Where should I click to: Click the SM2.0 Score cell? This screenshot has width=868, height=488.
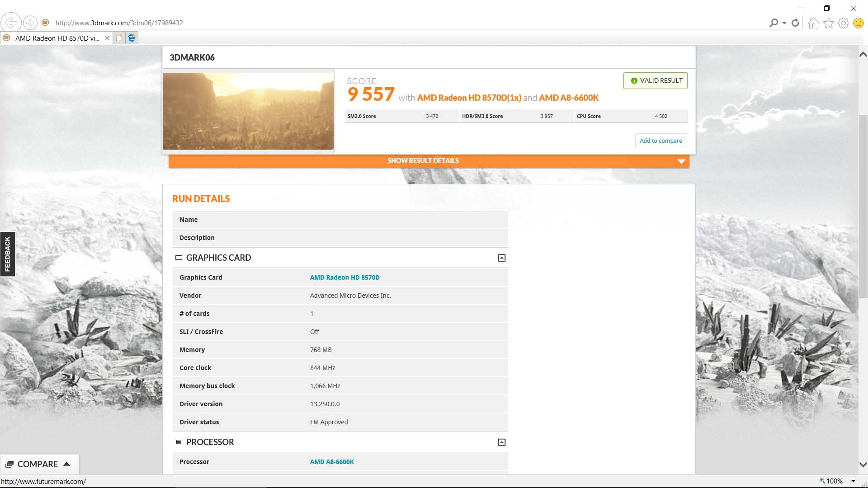(401, 116)
